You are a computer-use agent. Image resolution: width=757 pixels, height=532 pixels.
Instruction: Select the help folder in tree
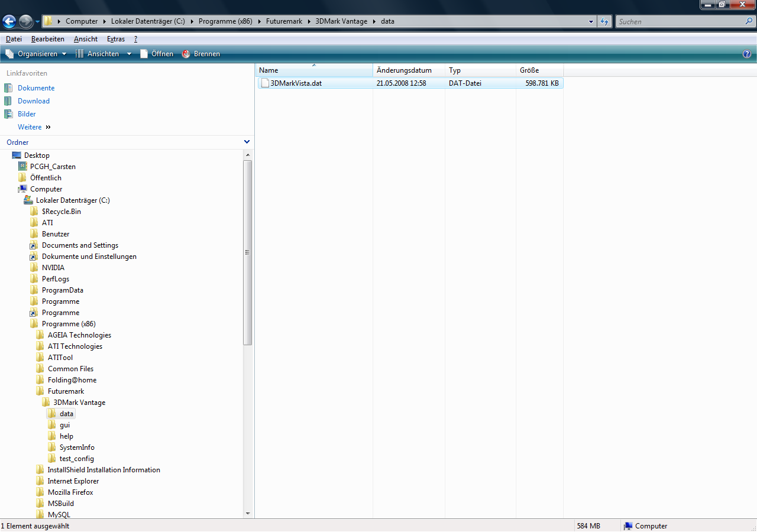pyautogui.click(x=66, y=436)
